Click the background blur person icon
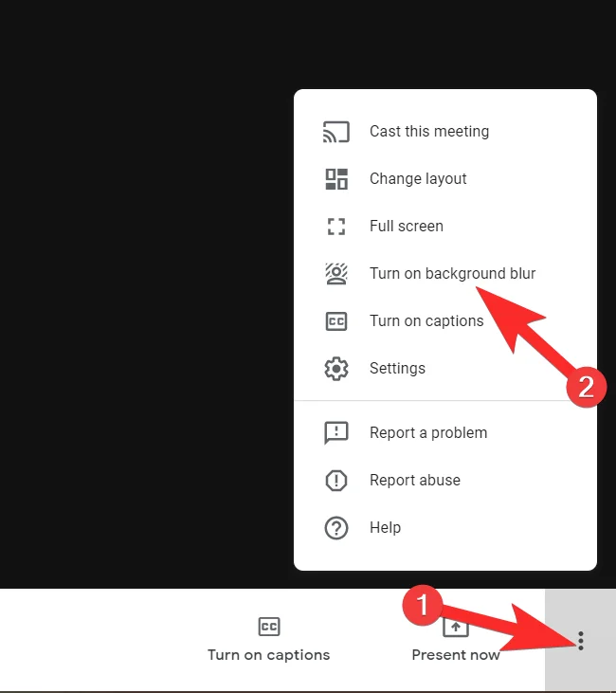Viewport: 616px width, 693px height. click(x=336, y=274)
